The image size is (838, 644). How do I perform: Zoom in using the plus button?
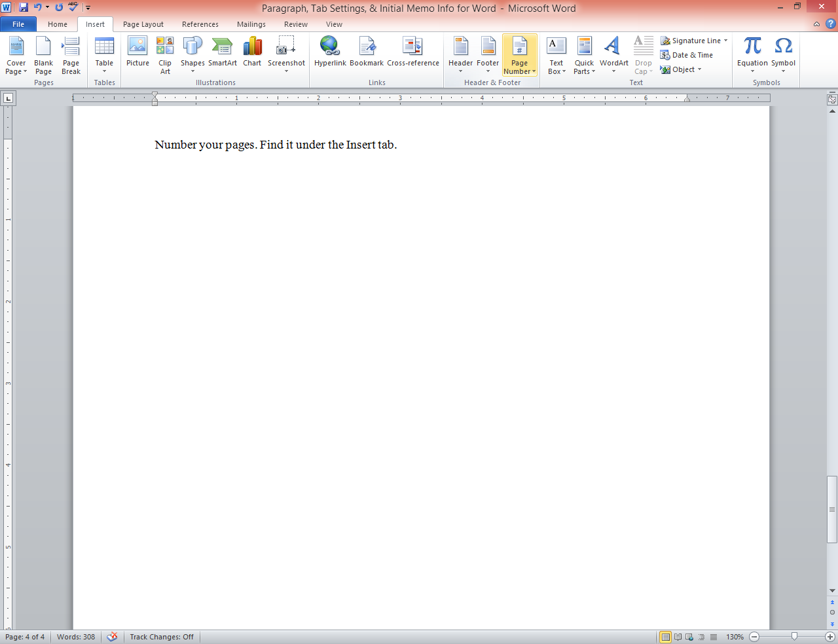coord(829,636)
